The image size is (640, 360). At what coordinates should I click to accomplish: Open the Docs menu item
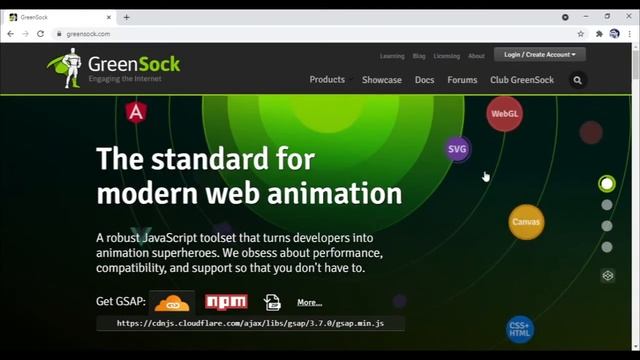(424, 80)
